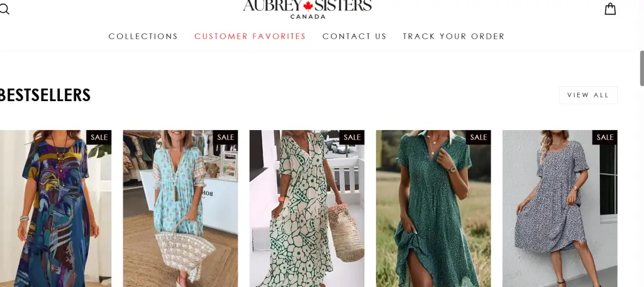Open the Collections menu
This screenshot has width=644, height=287.
point(143,36)
